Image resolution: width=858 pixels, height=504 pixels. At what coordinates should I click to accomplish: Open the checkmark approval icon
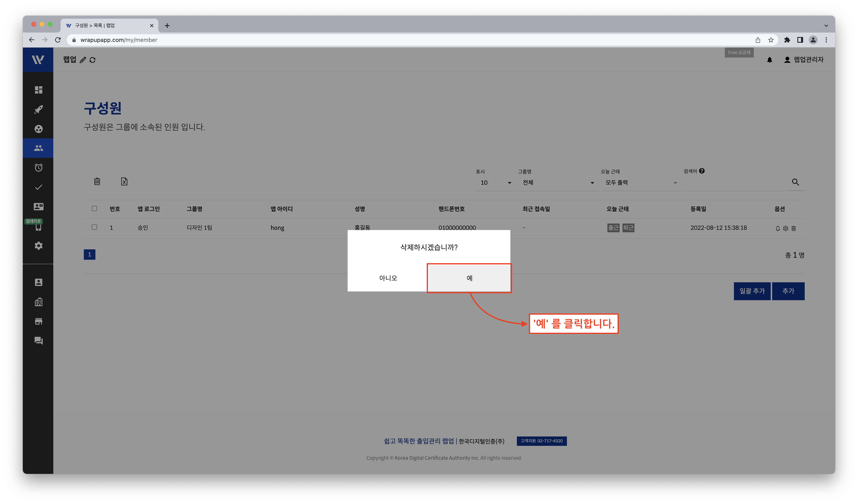click(x=38, y=187)
